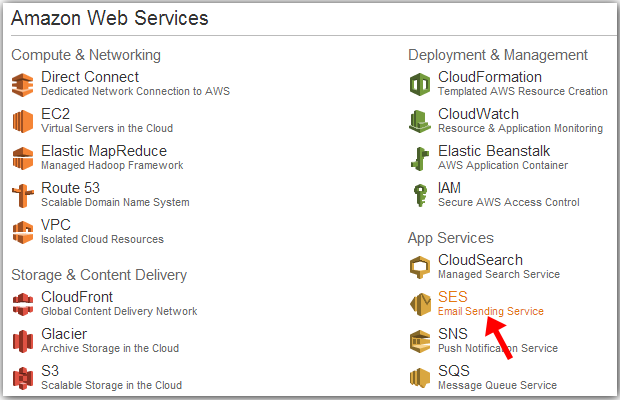Open the S3 service link

click(x=50, y=371)
